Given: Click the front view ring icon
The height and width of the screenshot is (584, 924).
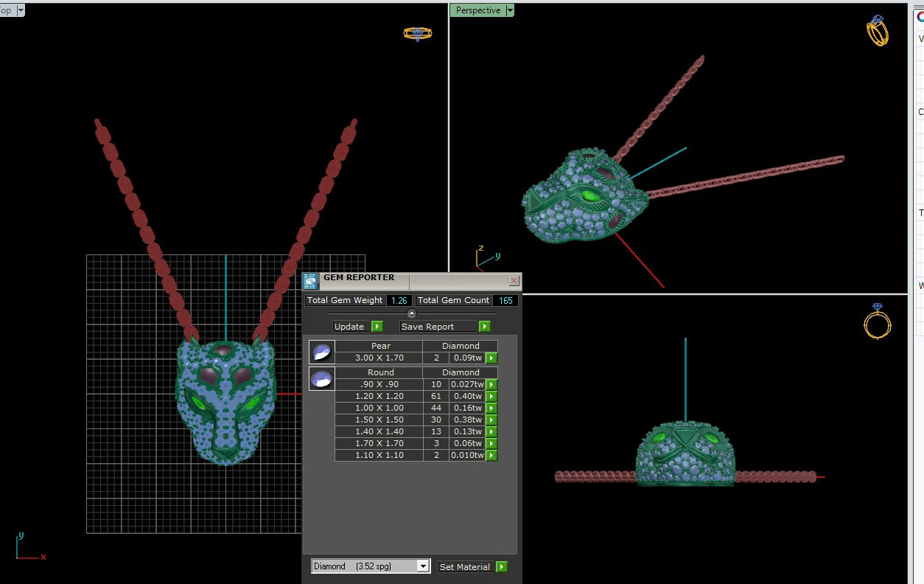Looking at the screenshot, I should coord(878,321).
